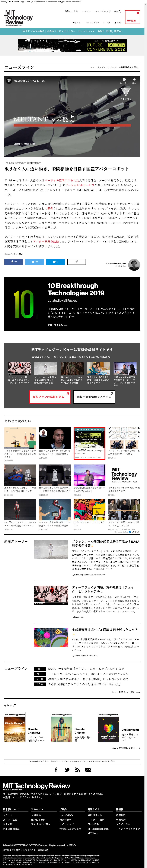Open the アバター事業を始動 link
The image size is (147, 868).
(46, 241)
